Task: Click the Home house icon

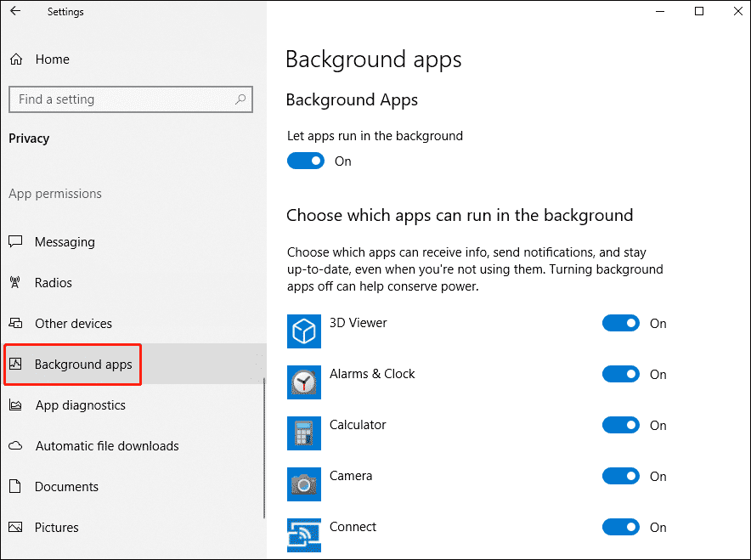Action: point(16,59)
